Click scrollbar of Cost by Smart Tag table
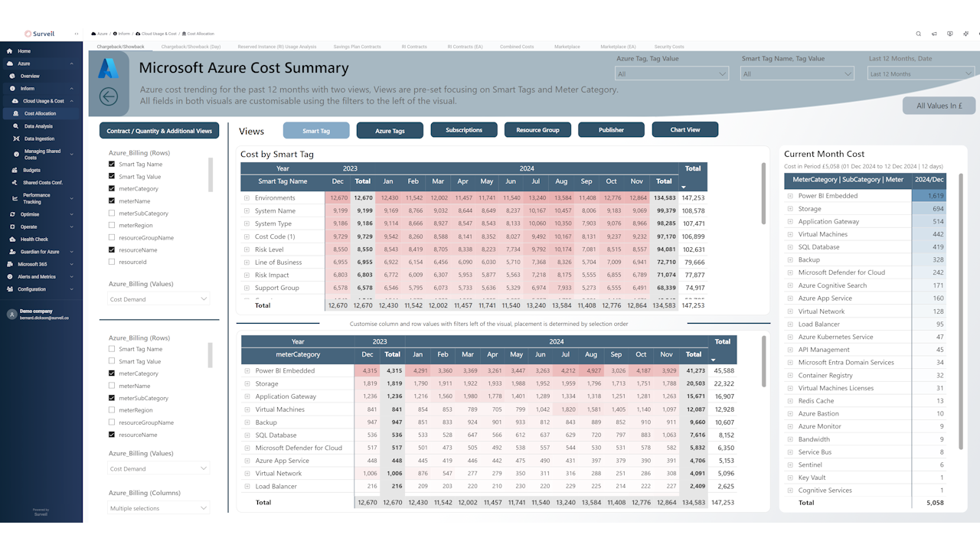The width and height of the screenshot is (980, 551). point(763,194)
